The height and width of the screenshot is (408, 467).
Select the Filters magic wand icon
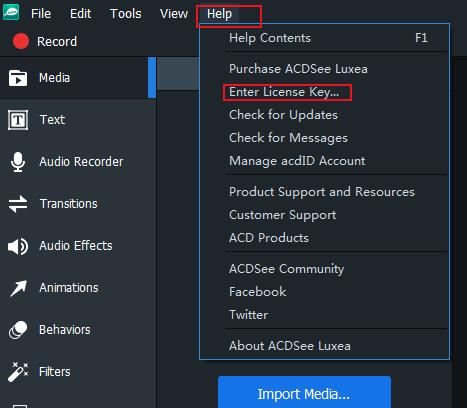[18, 372]
